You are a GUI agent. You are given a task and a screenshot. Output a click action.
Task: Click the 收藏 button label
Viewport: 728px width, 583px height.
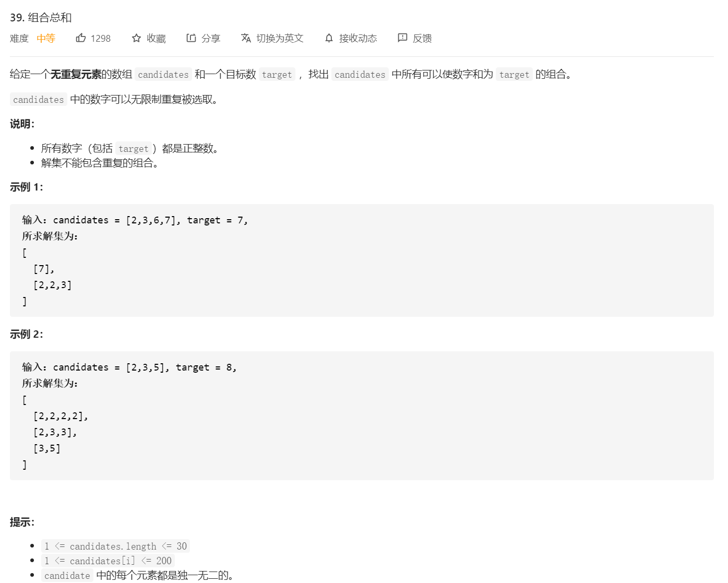click(x=156, y=39)
